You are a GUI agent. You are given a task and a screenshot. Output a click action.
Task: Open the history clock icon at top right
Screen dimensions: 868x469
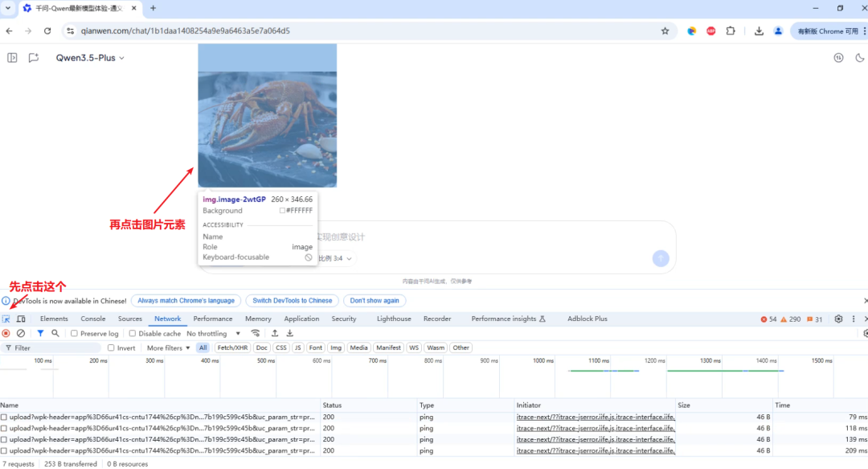838,58
